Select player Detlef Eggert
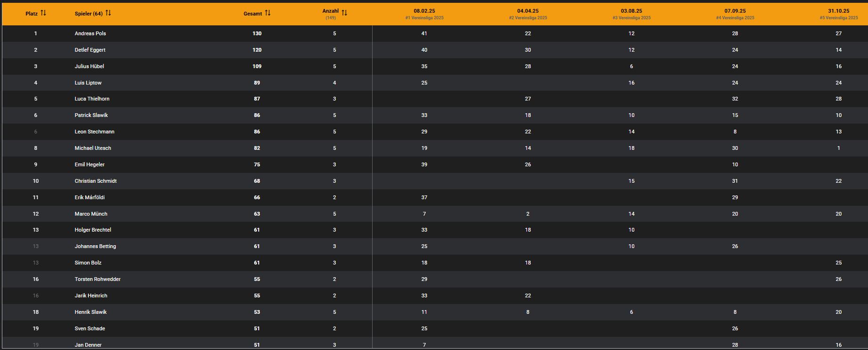This screenshot has width=868, height=350. pyautogui.click(x=90, y=50)
